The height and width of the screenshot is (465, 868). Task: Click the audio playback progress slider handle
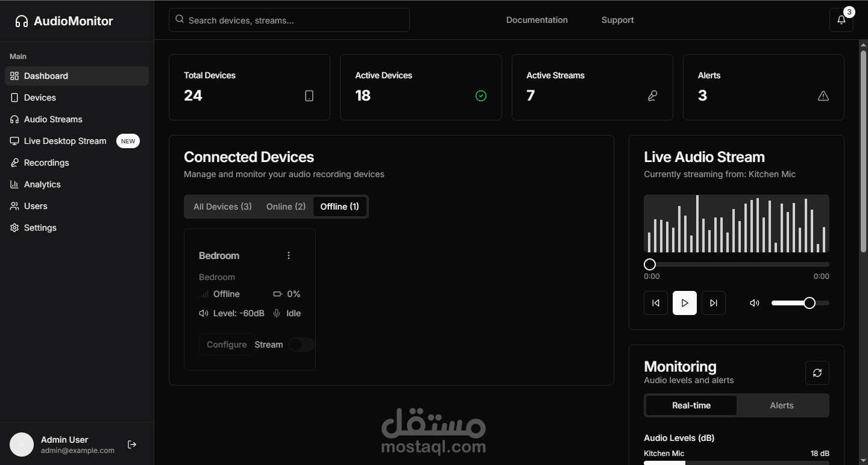(649, 264)
